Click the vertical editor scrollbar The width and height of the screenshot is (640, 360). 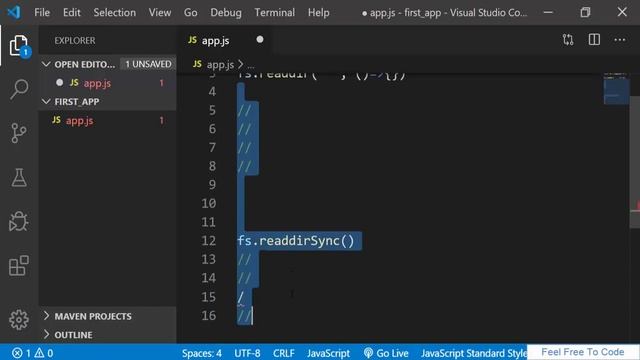click(635, 162)
